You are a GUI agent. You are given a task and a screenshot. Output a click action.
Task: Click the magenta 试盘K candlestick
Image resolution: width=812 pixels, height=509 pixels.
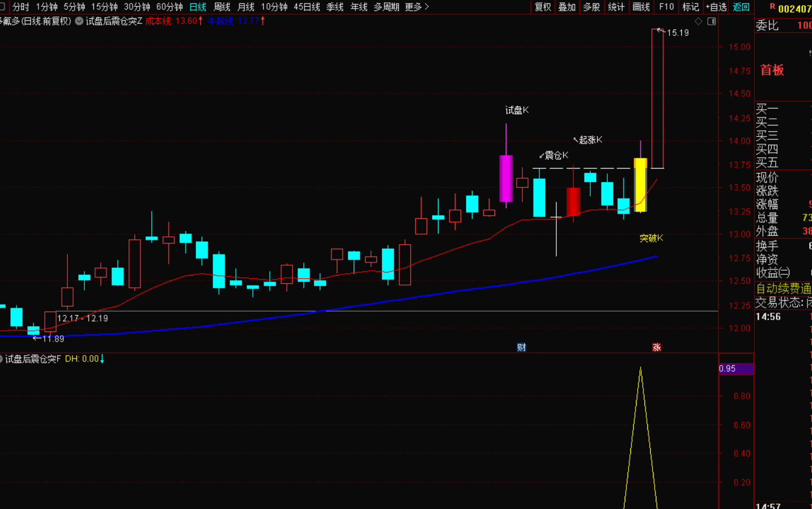click(506, 178)
